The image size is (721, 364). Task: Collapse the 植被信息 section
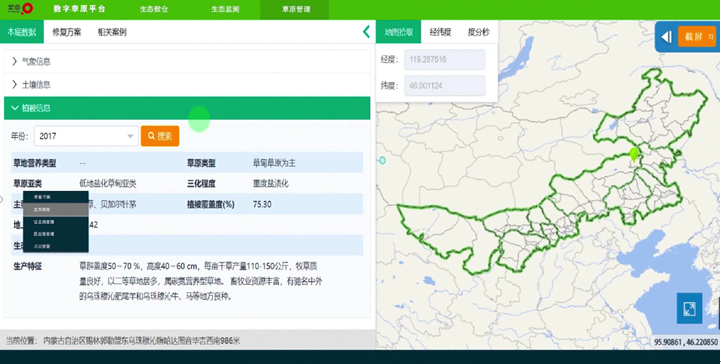(187, 108)
